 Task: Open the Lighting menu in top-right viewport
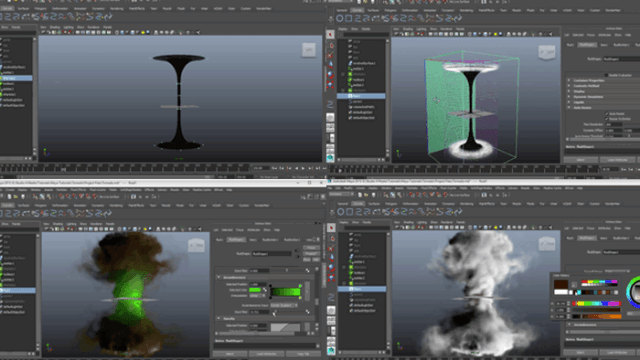click(x=421, y=29)
